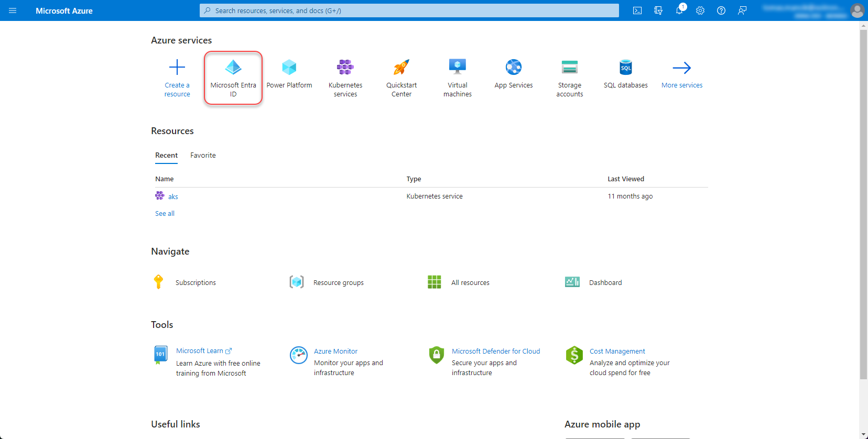Click the Create a resource plus icon
Viewport: 868px width, 439px height.
[177, 68]
